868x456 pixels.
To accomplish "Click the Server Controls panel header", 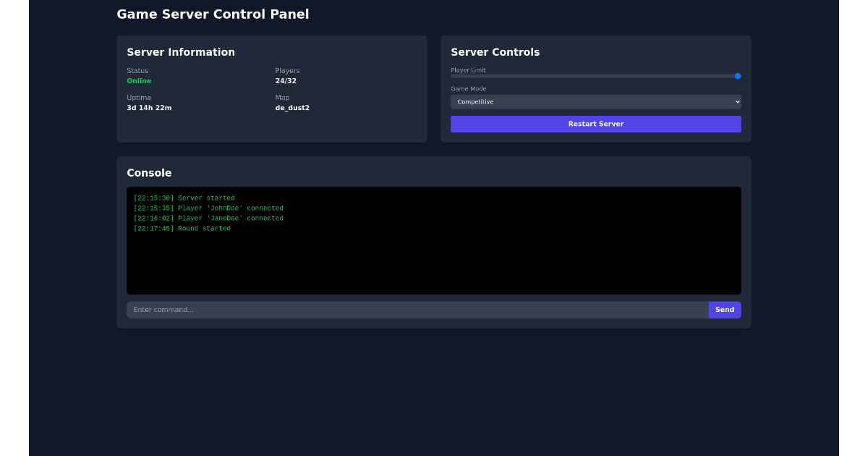I will coord(495,51).
